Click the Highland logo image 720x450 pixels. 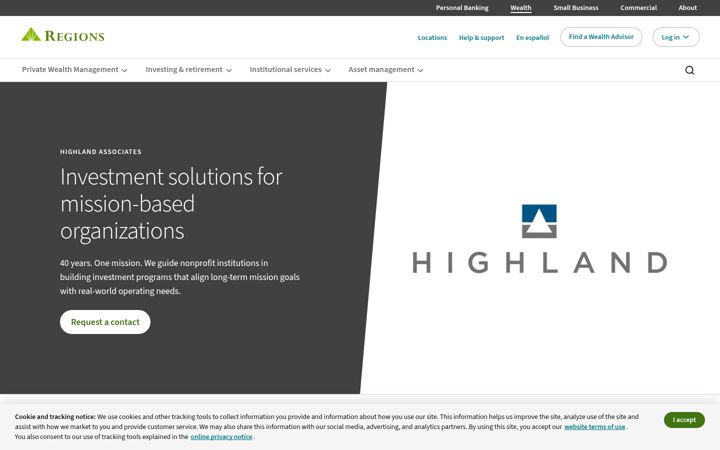click(x=539, y=239)
